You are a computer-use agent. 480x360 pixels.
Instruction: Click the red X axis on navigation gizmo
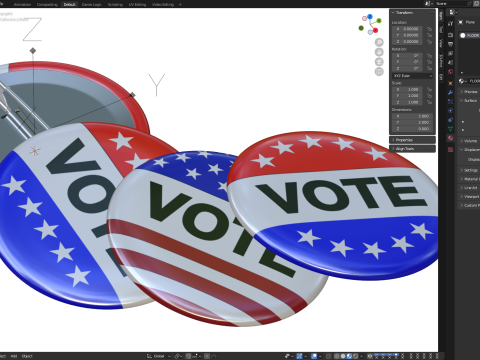pyautogui.click(x=376, y=30)
